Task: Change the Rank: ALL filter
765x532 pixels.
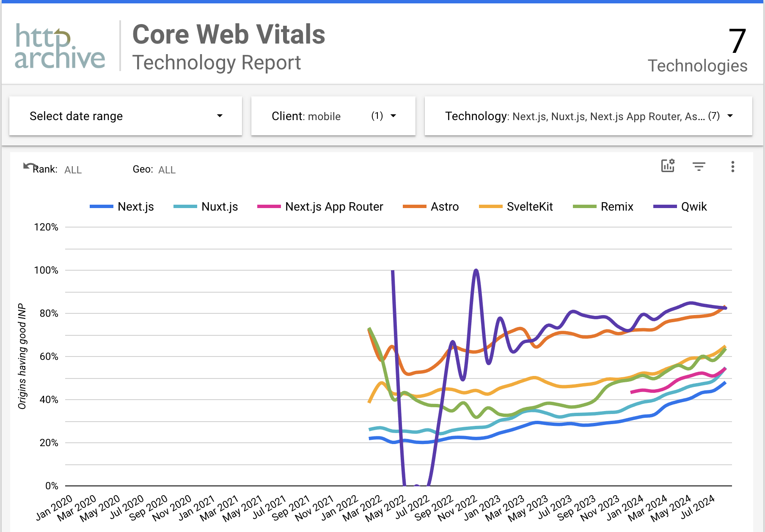Action: coord(57,170)
